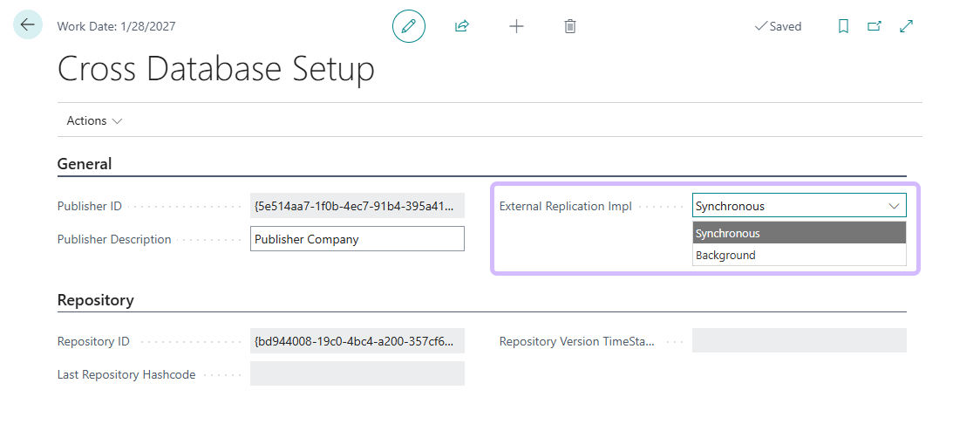Open page in new window icon
Screen dimensions: 980x431
click(x=875, y=26)
